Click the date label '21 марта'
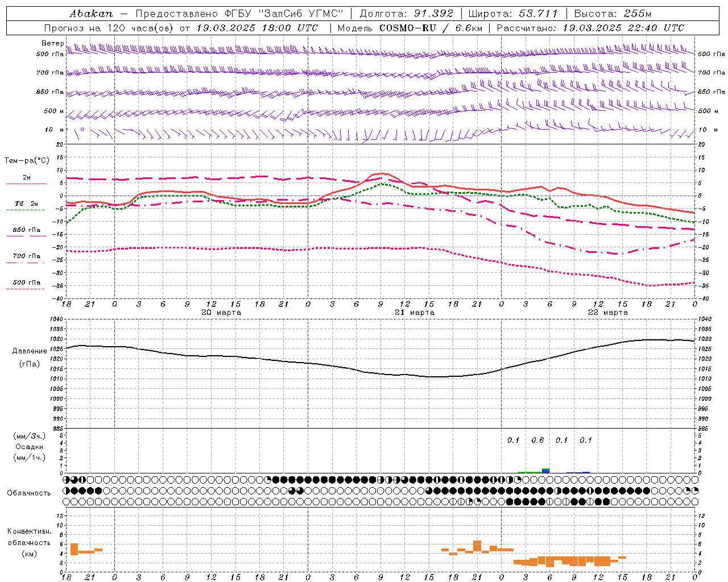This screenshot has width=728, height=582. pyautogui.click(x=415, y=313)
